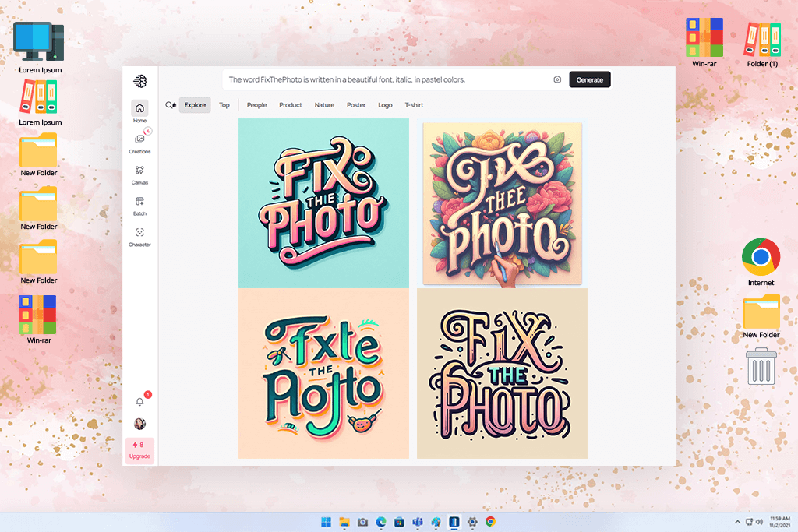Viewport: 798px width, 532px height.
Task: Select the Product category tab
Action: 291,105
